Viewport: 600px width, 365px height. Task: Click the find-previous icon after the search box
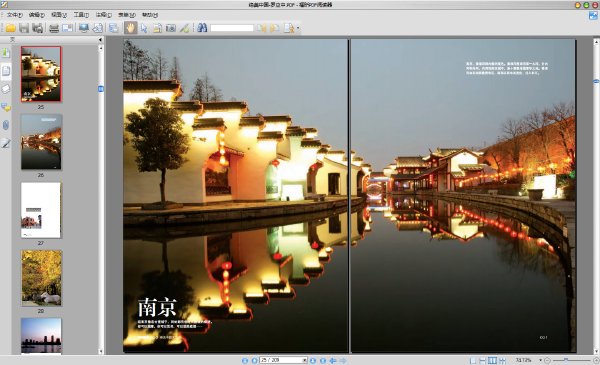click(261, 28)
